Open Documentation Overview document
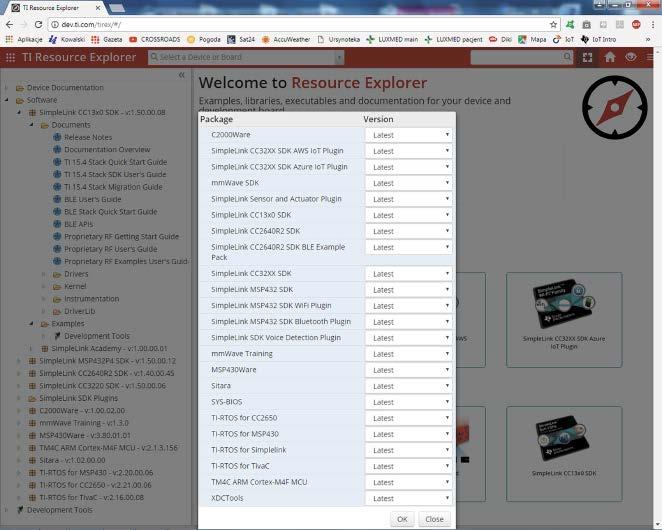 [x=107, y=149]
